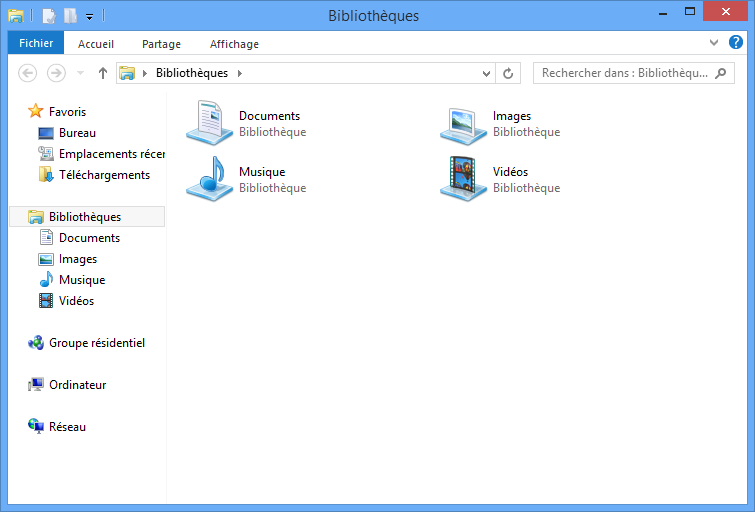Customize quick access toolbar dropdown
This screenshot has width=755, height=512.
pos(89,17)
